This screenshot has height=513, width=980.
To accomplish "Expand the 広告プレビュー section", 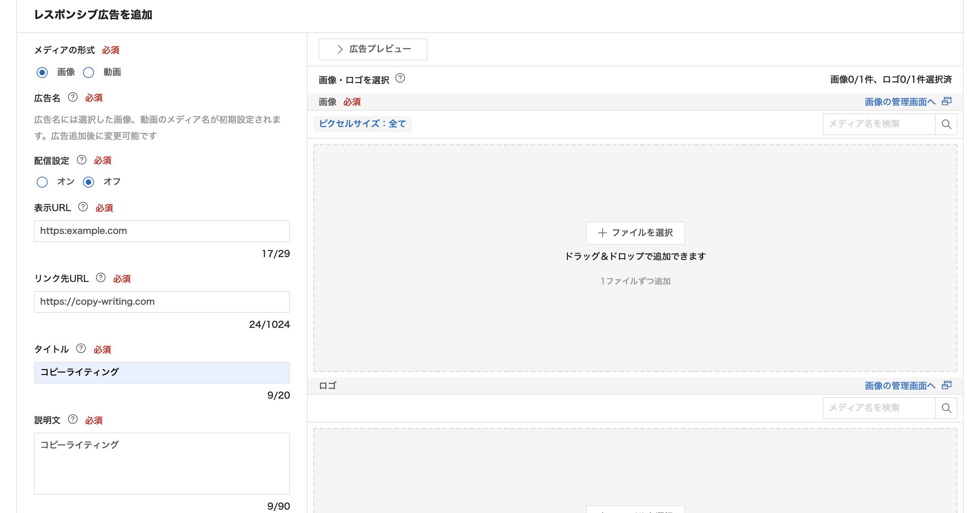I will pyautogui.click(x=373, y=49).
